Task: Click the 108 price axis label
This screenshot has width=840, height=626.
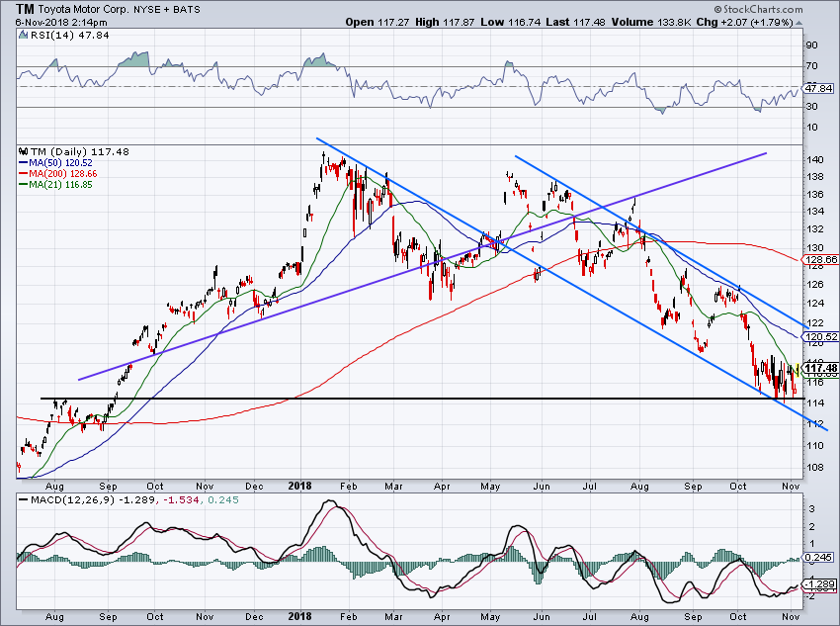Action: (815, 467)
